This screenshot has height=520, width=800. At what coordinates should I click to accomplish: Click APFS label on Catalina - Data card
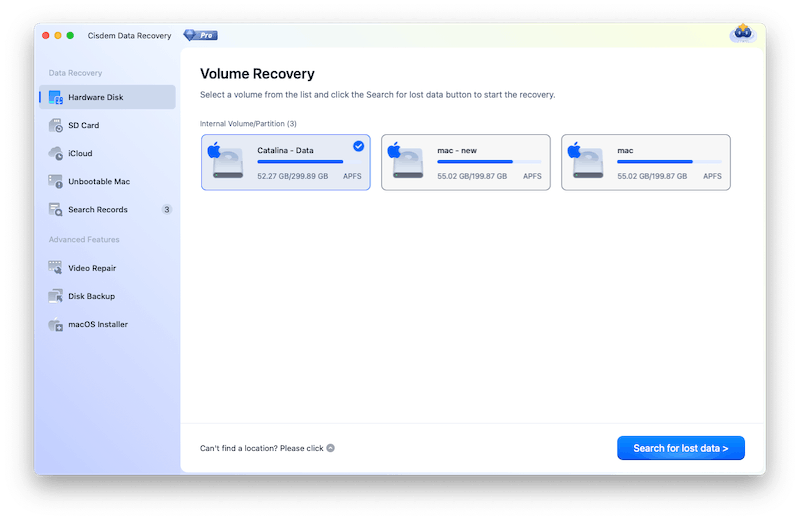(352, 176)
